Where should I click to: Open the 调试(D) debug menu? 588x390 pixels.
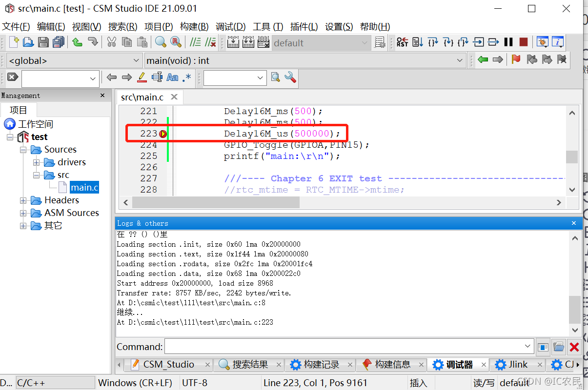pos(230,27)
